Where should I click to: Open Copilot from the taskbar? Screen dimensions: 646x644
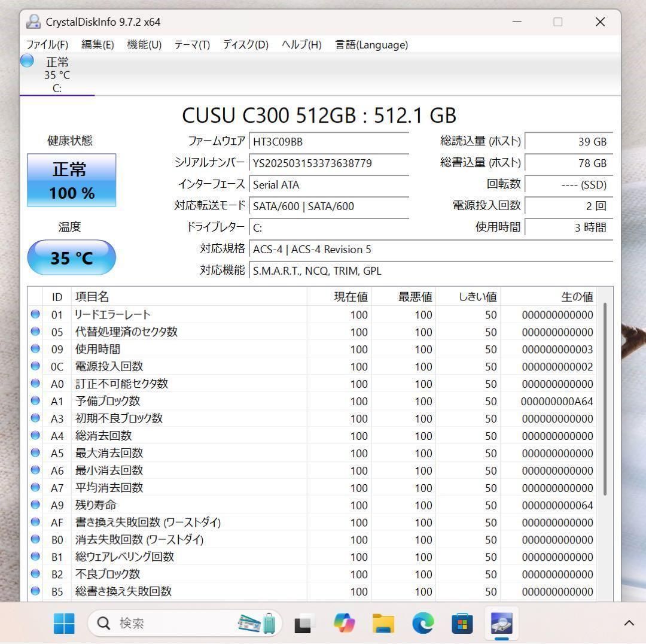(x=344, y=624)
